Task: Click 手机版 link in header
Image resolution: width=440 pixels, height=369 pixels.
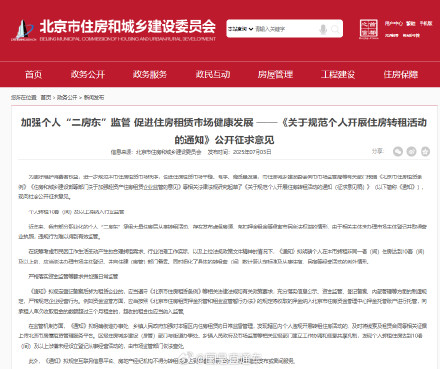Action: (426, 23)
